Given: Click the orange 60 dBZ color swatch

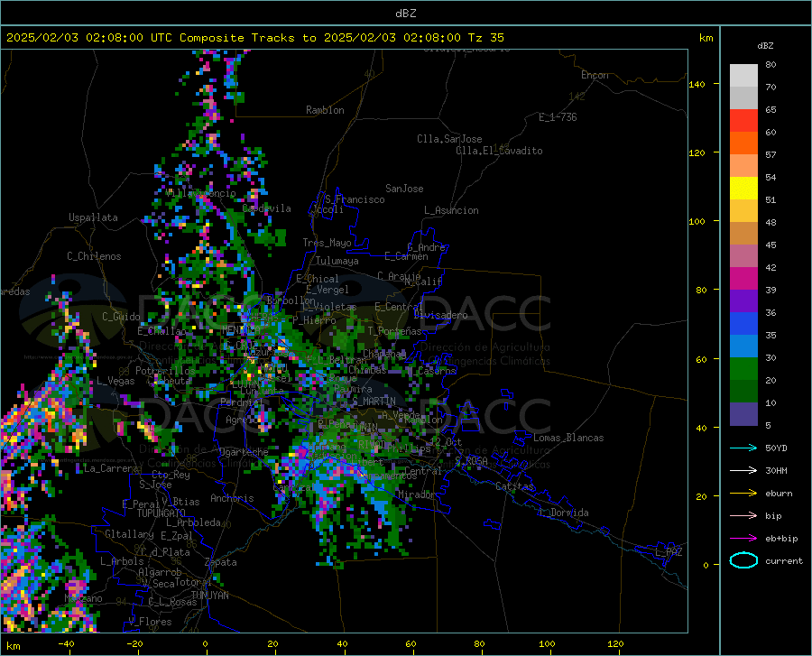Looking at the screenshot, I should [x=743, y=143].
